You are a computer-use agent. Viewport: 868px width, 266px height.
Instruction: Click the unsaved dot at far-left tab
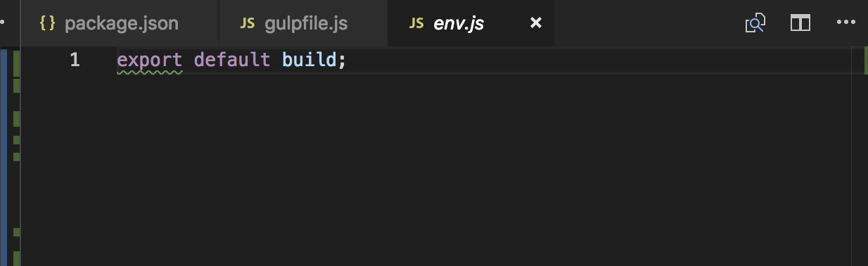point(4,23)
